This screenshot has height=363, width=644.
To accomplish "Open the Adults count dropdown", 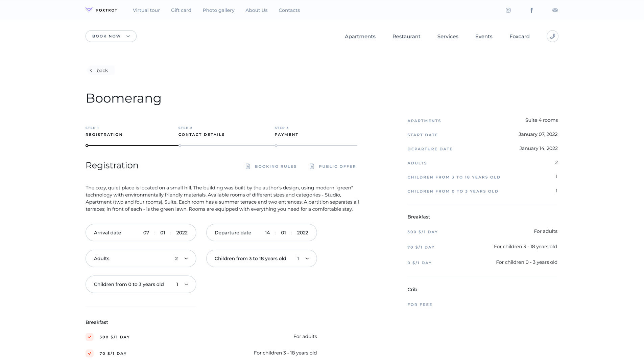I will [186, 258].
